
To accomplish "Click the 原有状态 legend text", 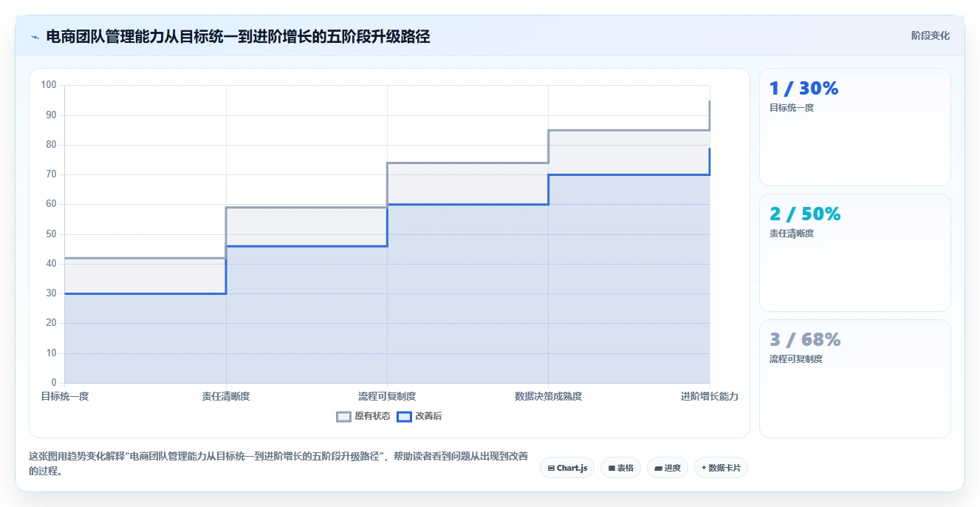I will point(372,416).
